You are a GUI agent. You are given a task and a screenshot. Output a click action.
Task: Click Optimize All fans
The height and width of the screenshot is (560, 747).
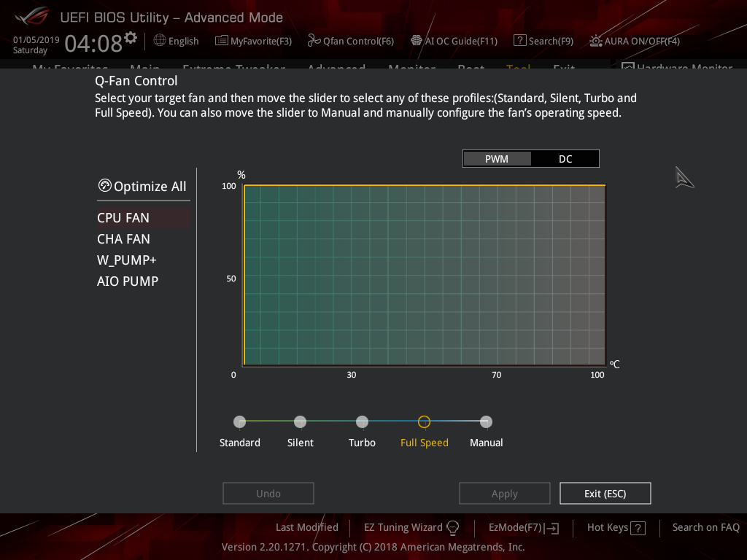click(x=143, y=186)
